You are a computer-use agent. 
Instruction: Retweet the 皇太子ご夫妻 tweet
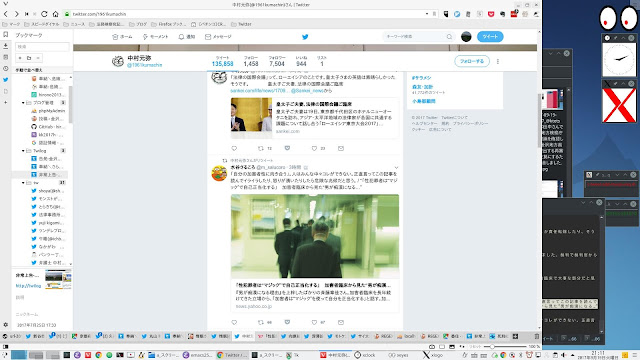tap(260, 149)
